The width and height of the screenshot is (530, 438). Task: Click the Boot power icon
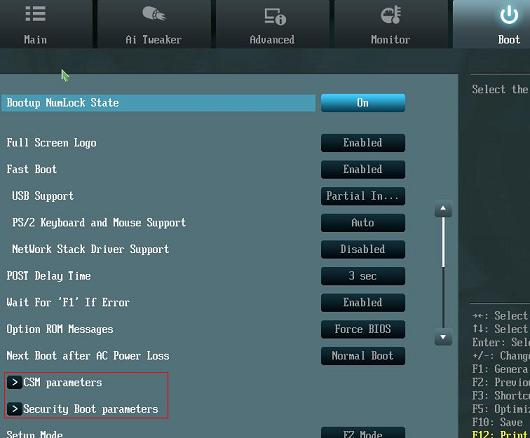(509, 16)
